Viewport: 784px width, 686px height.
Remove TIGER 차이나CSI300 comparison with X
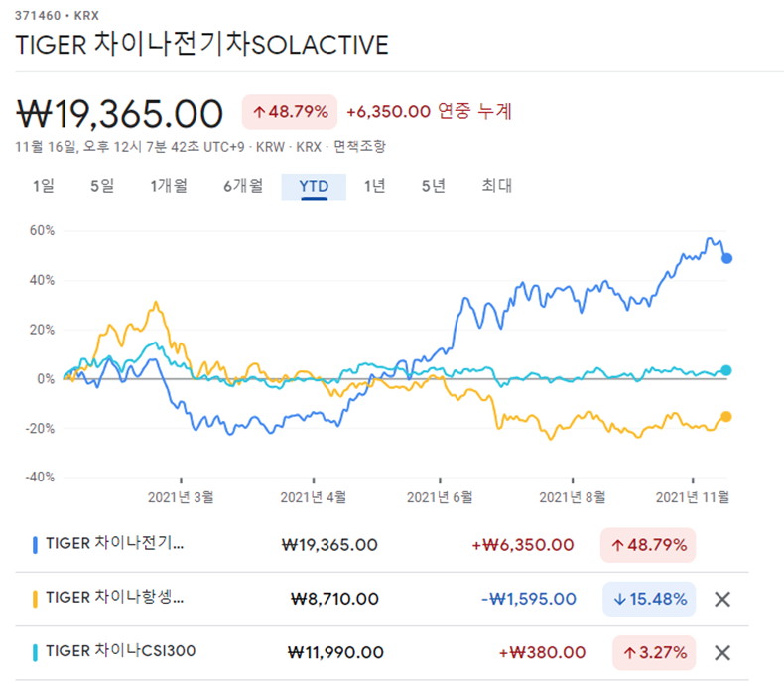722,653
